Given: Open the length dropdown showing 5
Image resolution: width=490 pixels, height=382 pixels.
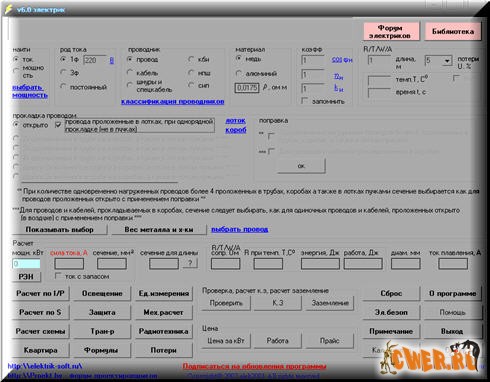Looking at the screenshot, I should coord(447,61).
